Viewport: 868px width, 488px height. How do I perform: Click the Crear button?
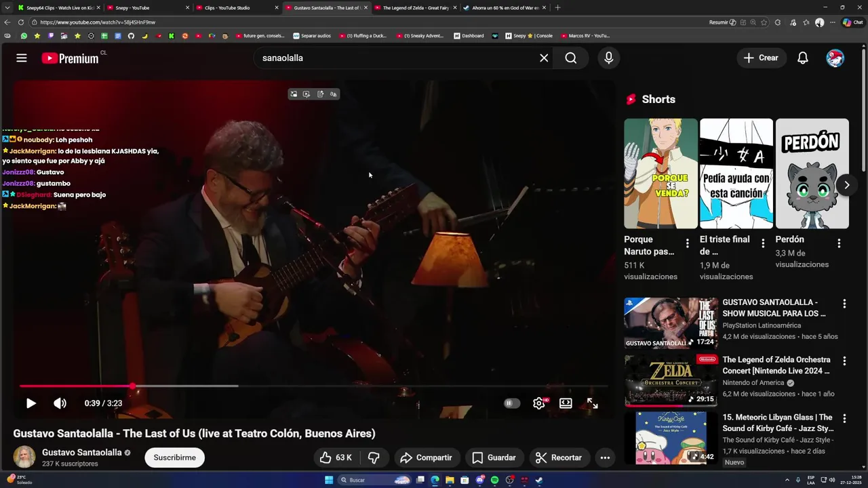(761, 58)
